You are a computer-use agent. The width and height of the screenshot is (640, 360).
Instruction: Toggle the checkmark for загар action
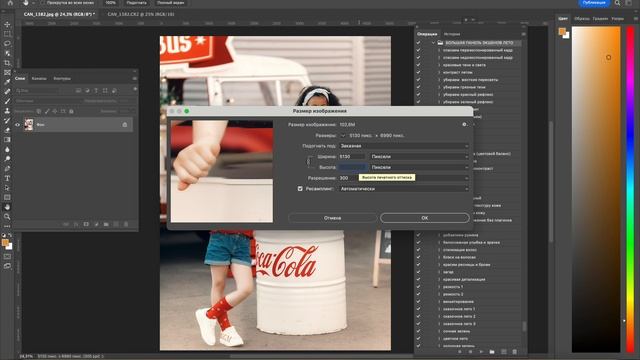[418, 272]
